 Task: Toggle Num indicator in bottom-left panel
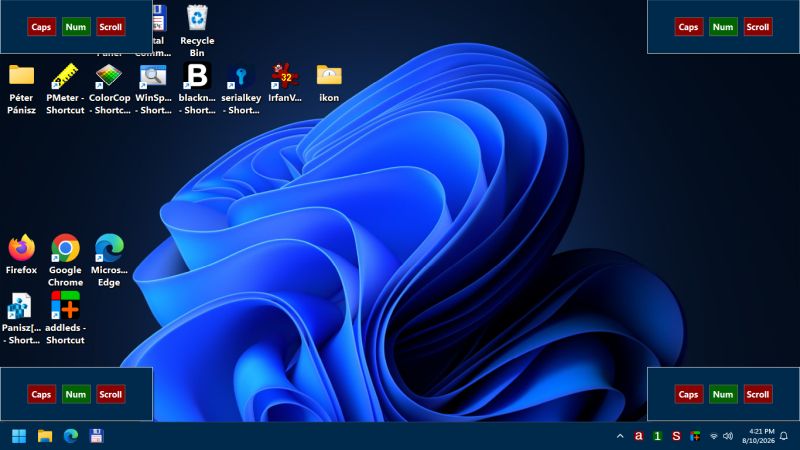click(76, 394)
